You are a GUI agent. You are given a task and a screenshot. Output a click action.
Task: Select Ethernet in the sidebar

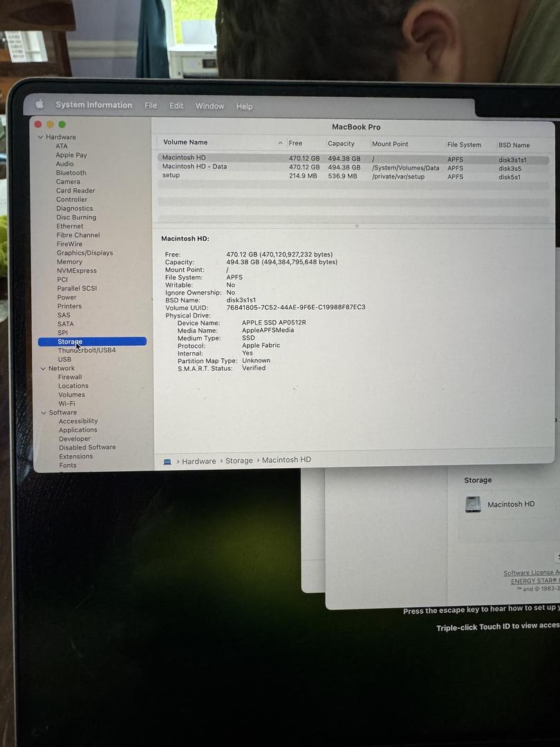(x=70, y=226)
